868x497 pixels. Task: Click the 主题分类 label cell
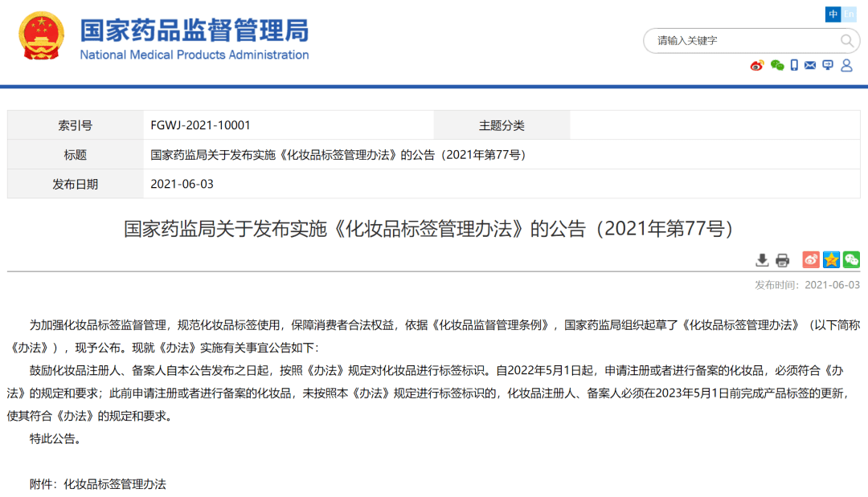pyautogui.click(x=502, y=125)
